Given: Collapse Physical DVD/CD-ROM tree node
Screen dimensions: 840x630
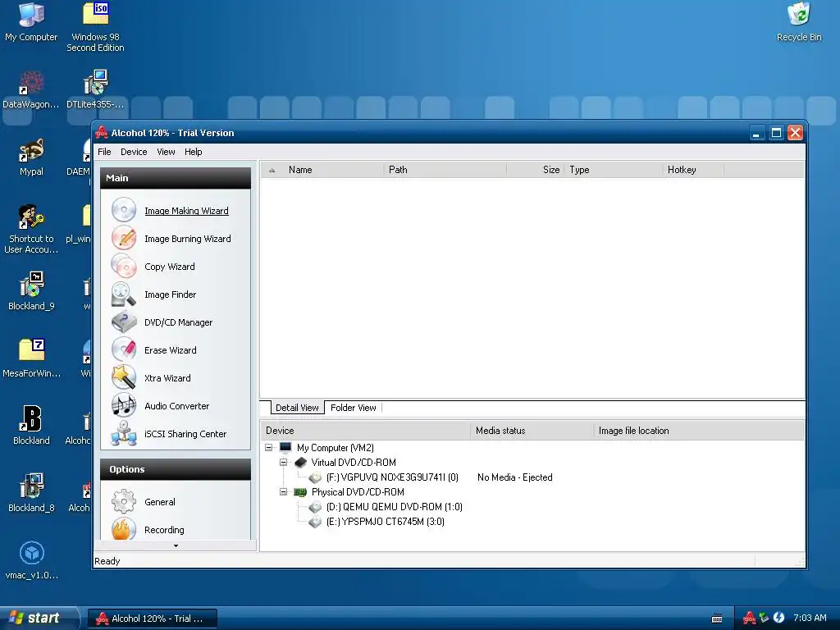Looking at the screenshot, I should (283, 492).
